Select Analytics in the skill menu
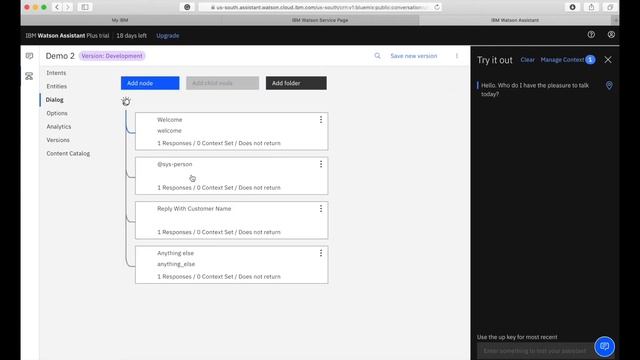Image resolution: width=640 pixels, height=360 pixels. coord(58,127)
